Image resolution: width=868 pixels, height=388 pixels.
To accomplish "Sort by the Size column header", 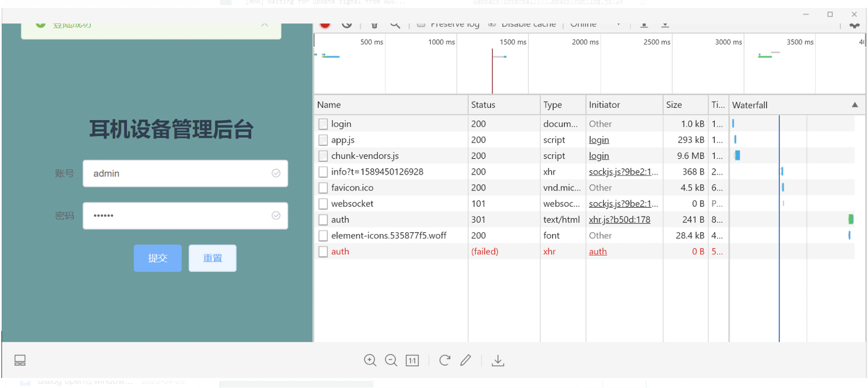I will 686,105.
